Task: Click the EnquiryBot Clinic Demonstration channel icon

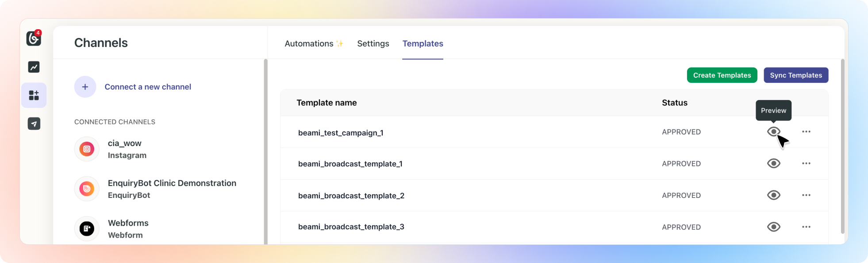Action: point(87,189)
